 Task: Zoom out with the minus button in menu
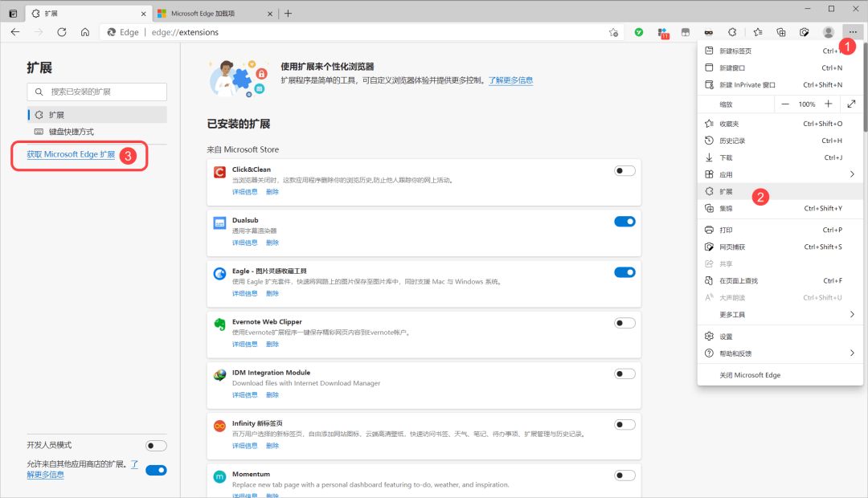pyautogui.click(x=785, y=104)
